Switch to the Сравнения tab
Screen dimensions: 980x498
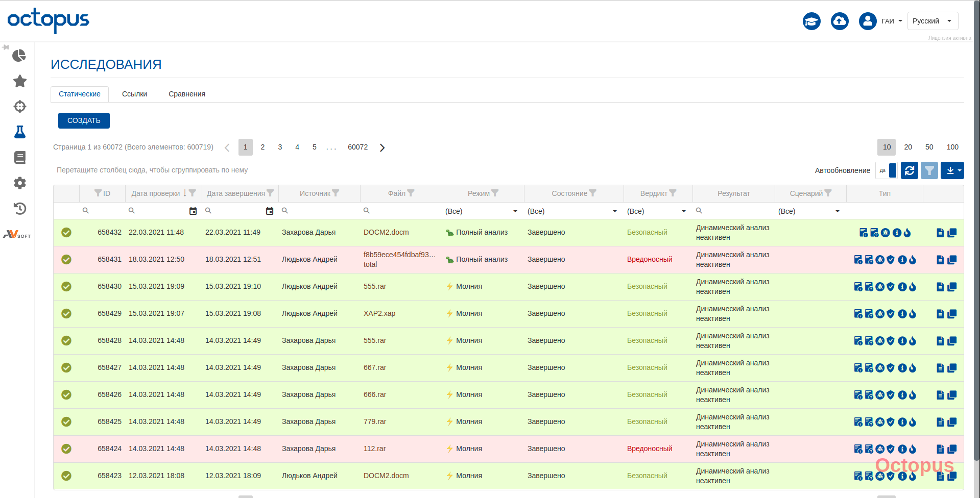click(x=187, y=94)
